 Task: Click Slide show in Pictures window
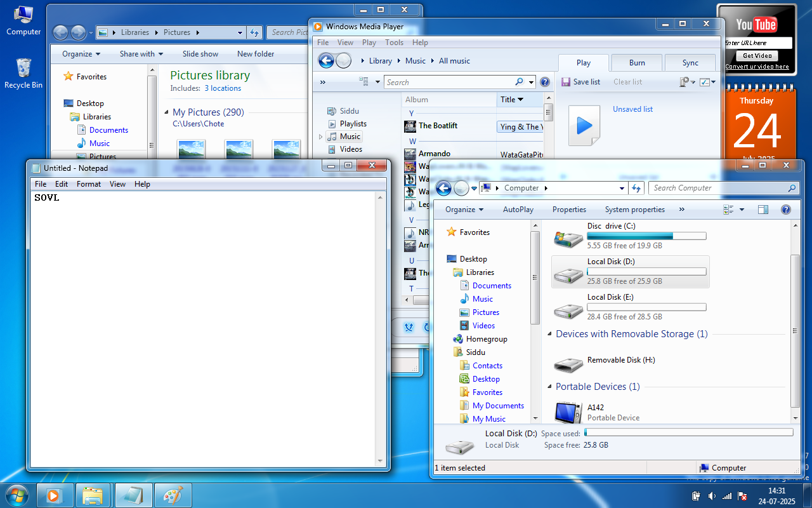200,54
